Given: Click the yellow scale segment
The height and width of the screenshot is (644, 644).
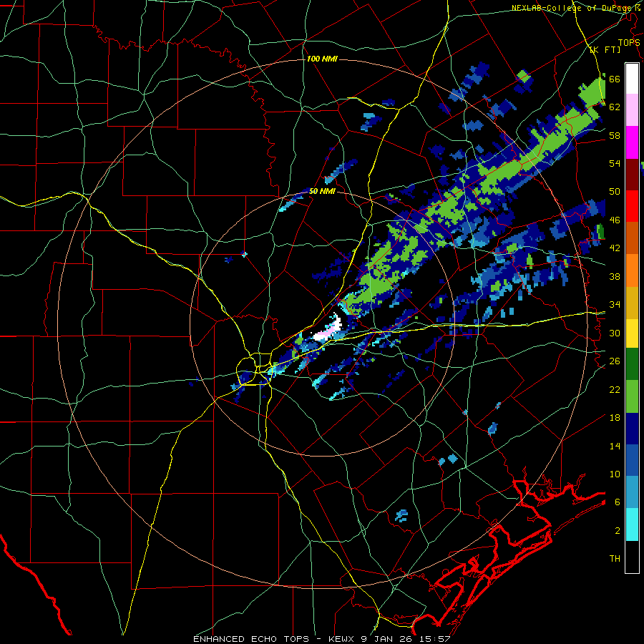Looking at the screenshot, I should 632,333.
